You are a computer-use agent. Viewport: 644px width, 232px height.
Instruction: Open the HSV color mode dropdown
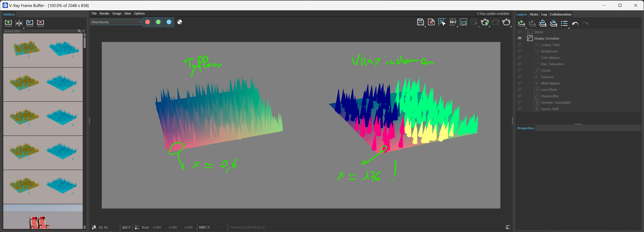coord(204,227)
